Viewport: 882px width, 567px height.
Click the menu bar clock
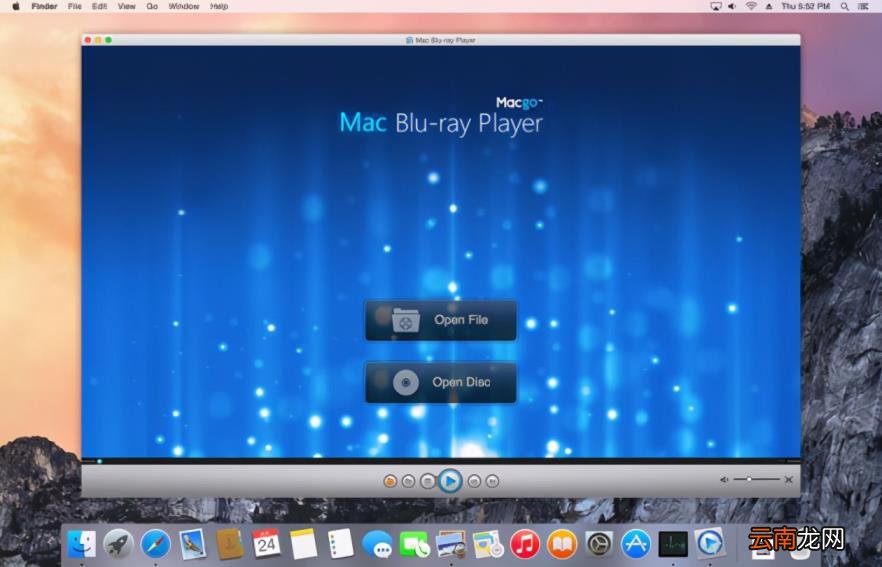pos(806,6)
